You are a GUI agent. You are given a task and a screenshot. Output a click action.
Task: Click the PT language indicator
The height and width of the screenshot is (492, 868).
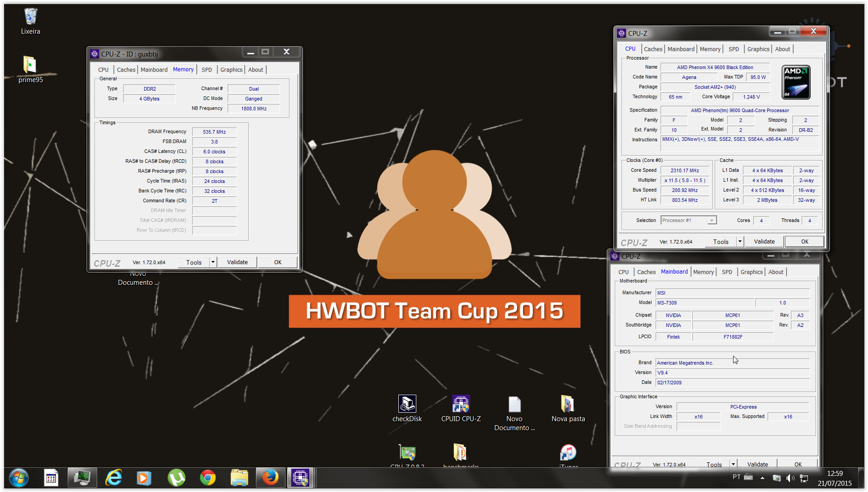pos(736,477)
